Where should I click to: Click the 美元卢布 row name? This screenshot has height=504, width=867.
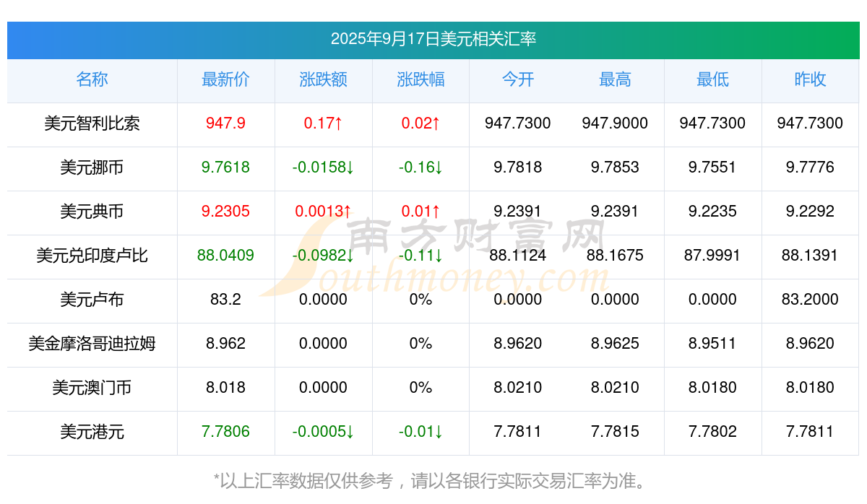pos(92,300)
